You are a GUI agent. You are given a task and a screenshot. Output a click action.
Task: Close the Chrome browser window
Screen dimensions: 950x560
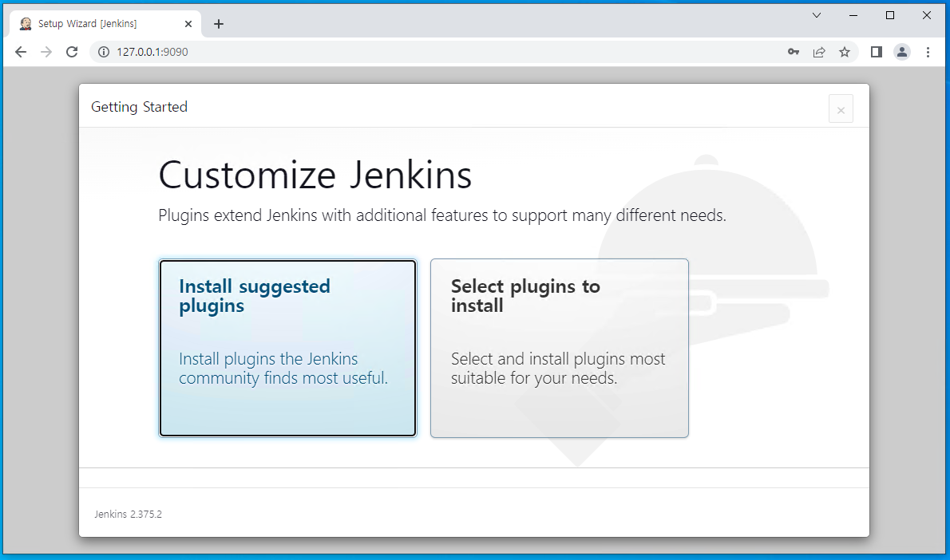926,15
